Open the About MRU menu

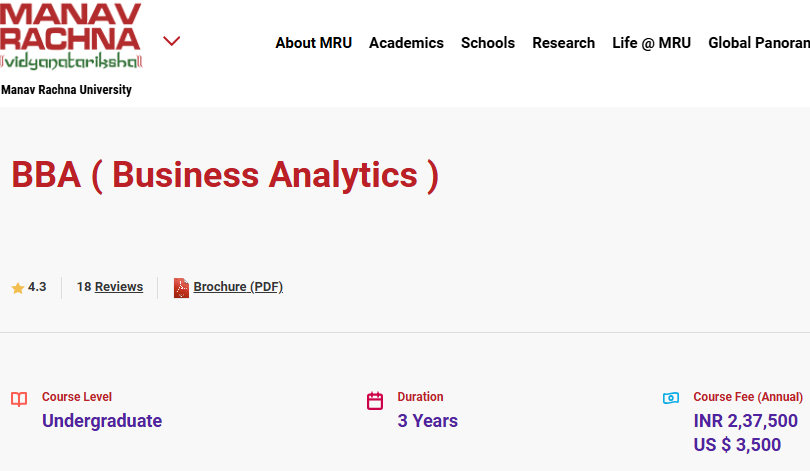click(x=313, y=43)
